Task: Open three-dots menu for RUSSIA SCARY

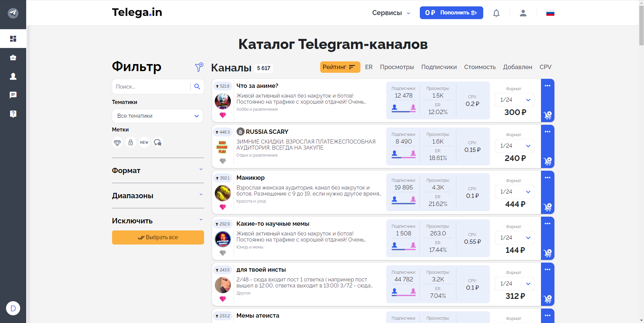Action: 548,132
